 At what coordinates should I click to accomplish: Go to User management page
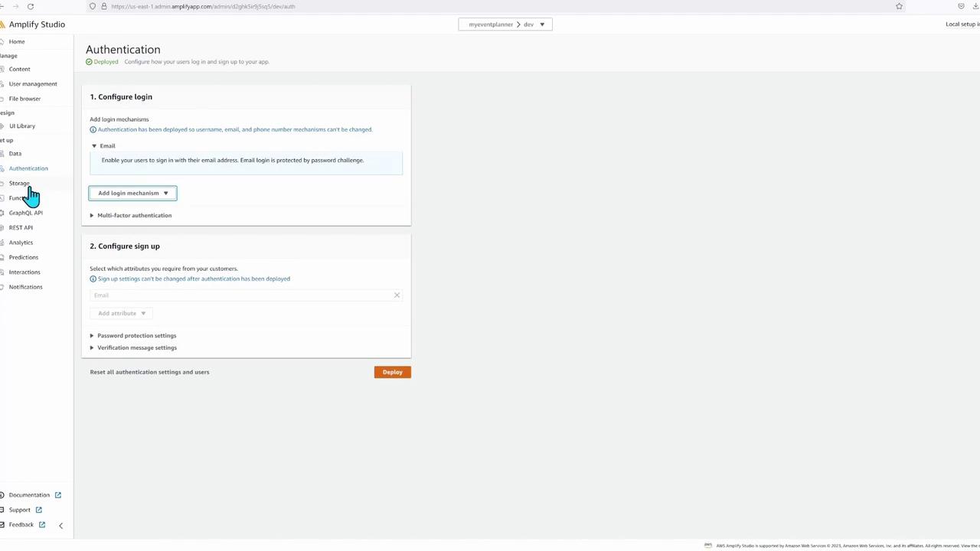click(x=33, y=84)
